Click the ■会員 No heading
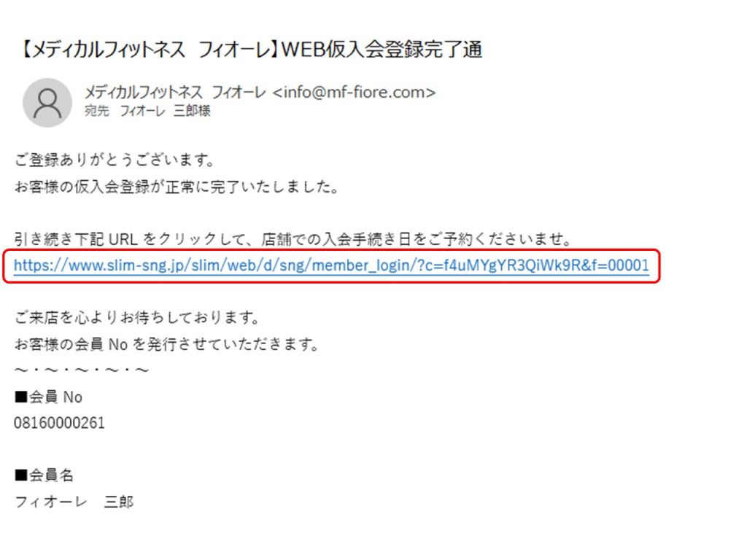This screenshot has width=747, height=560. point(48,397)
